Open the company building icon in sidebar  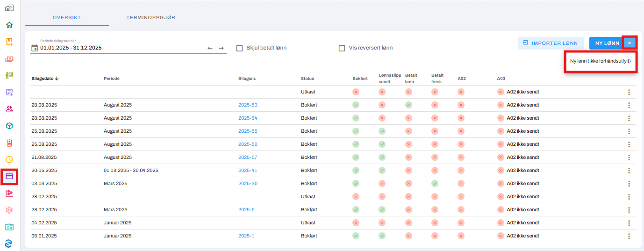click(9, 8)
